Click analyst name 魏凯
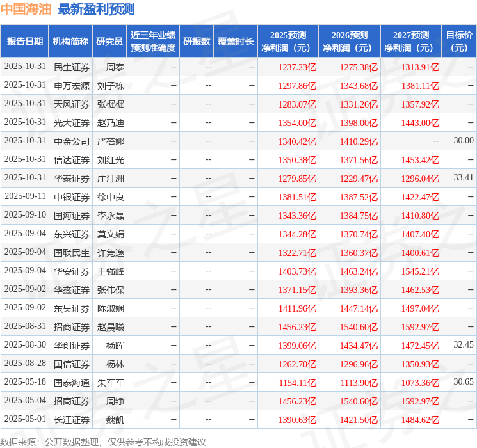 (x=115, y=420)
